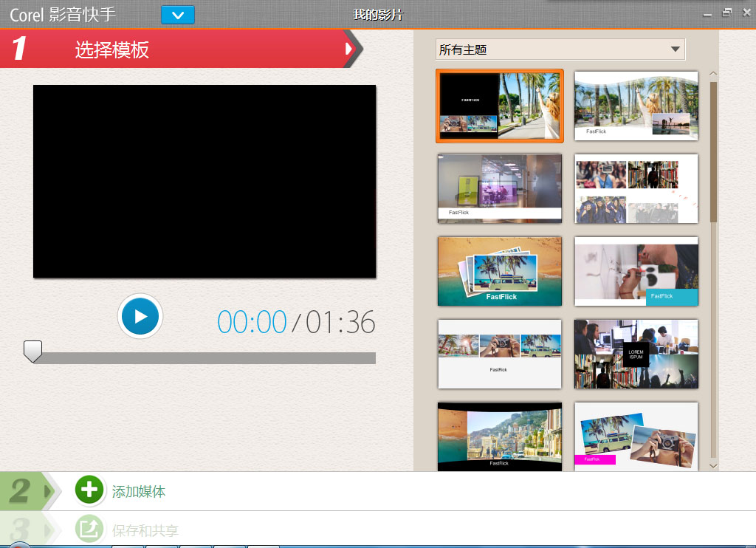Click the Corel 影音快手 app title
The width and height of the screenshot is (756, 548).
coord(63,15)
